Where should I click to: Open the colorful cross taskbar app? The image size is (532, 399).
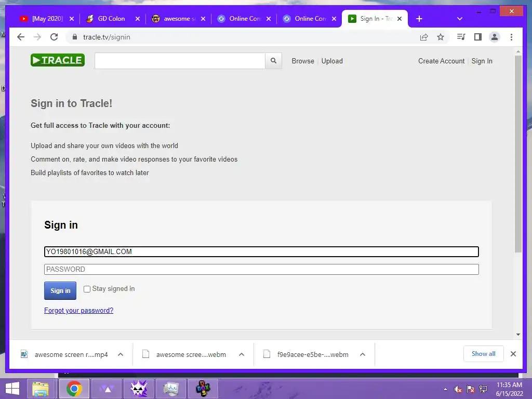click(x=203, y=389)
